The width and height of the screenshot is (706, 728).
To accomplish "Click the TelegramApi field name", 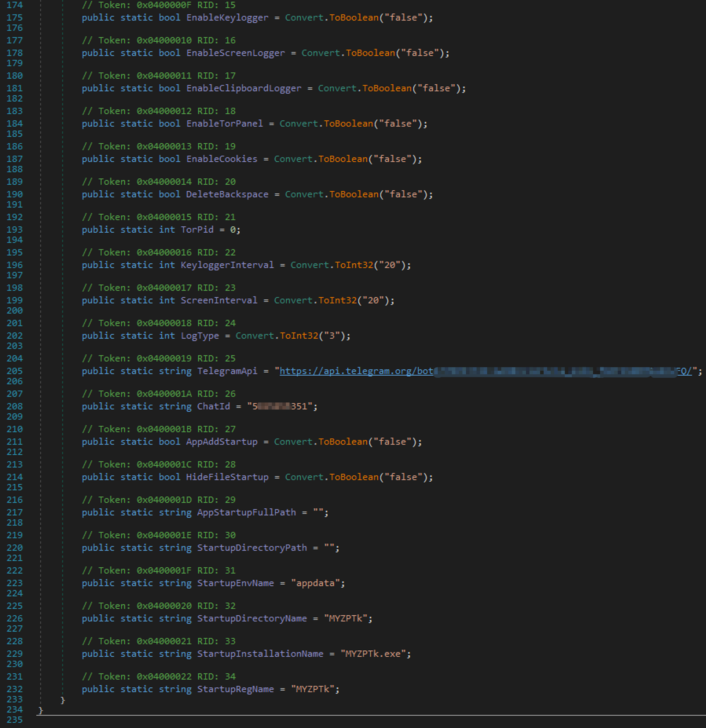I will [227, 371].
